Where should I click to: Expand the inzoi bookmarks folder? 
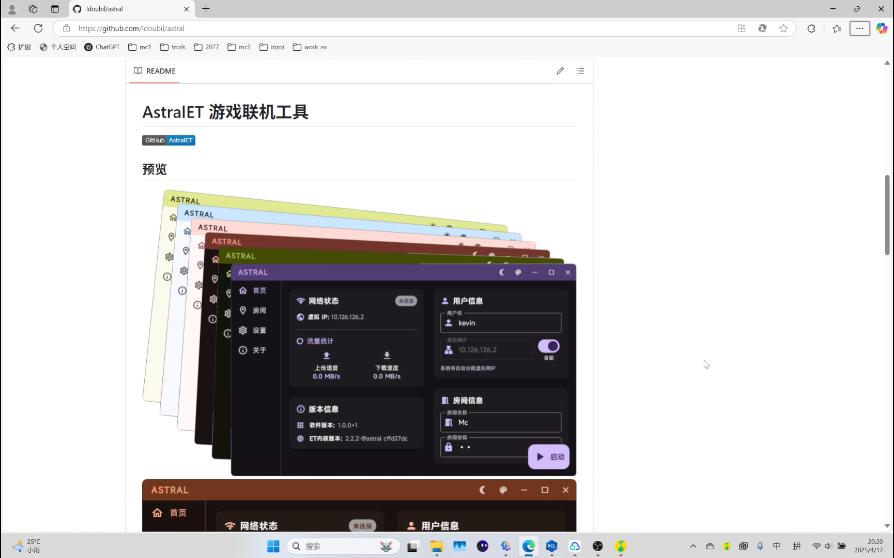coord(272,47)
